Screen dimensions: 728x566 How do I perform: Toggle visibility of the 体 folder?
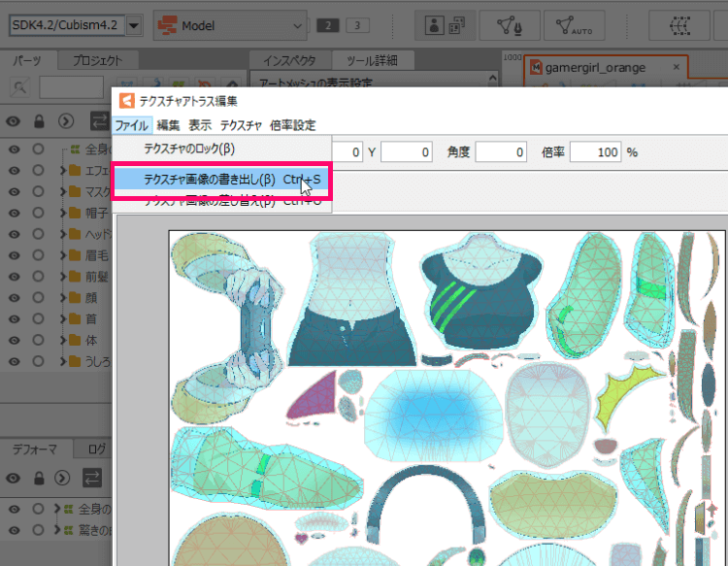14,341
